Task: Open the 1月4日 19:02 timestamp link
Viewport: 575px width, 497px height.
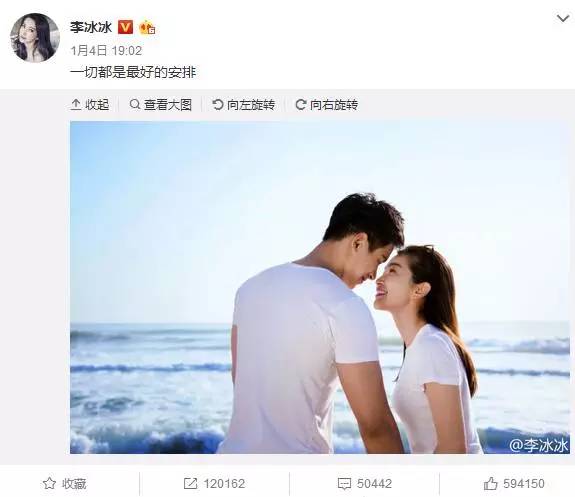Action: (106, 51)
